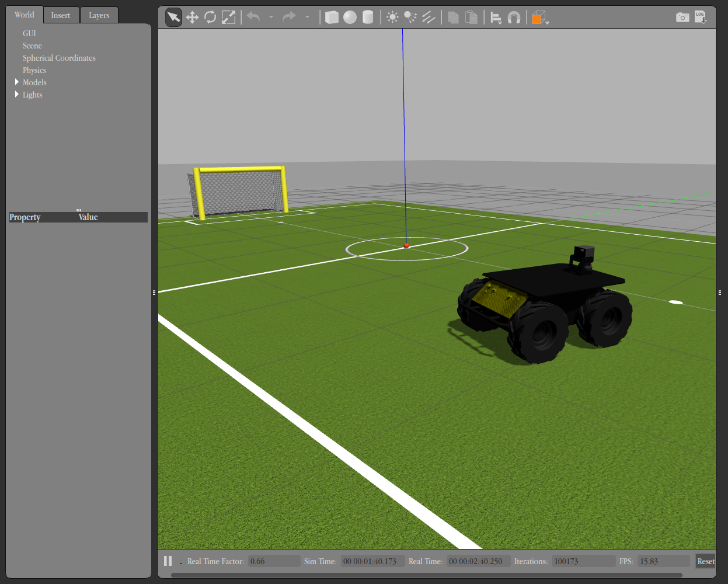The image size is (728, 584).
Task: Expand the Models tree node
Action: (x=17, y=82)
